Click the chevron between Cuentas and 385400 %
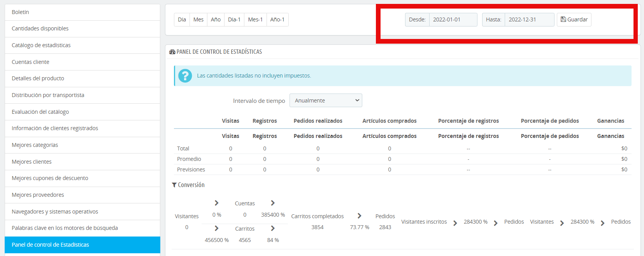Image resolution: width=644 pixels, height=256 pixels. pos(273,203)
